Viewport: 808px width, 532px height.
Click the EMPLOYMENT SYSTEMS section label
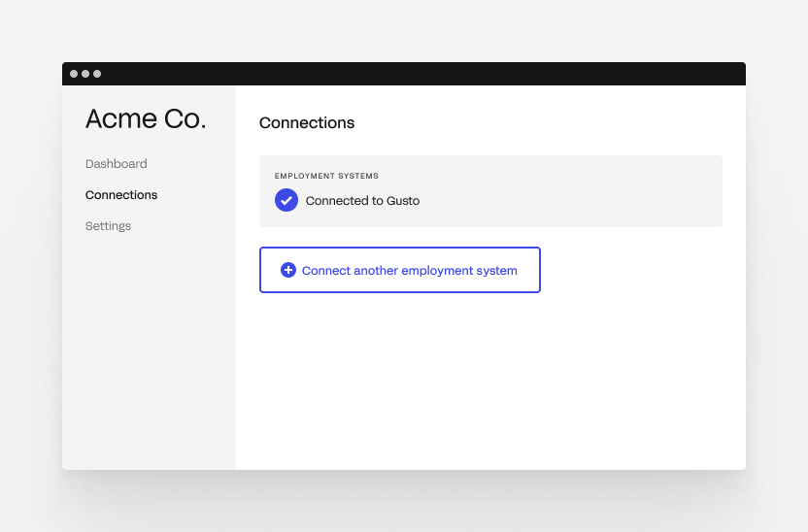point(326,176)
